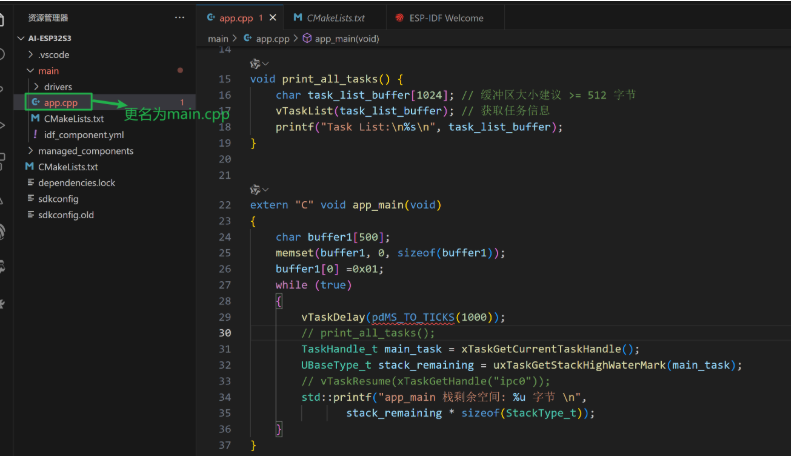The height and width of the screenshot is (456, 791).
Task: Open sdkconfig file
Action: 58,199
